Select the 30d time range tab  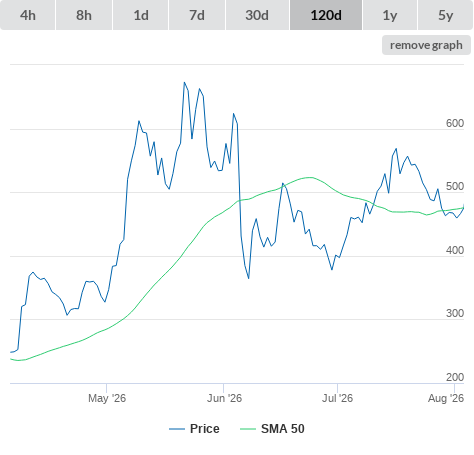coord(257,15)
